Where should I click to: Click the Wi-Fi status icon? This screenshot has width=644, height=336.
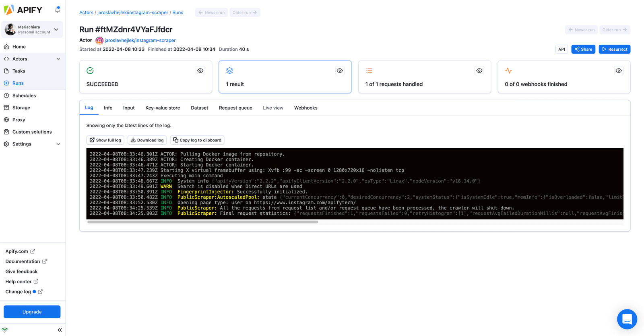(5, 330)
